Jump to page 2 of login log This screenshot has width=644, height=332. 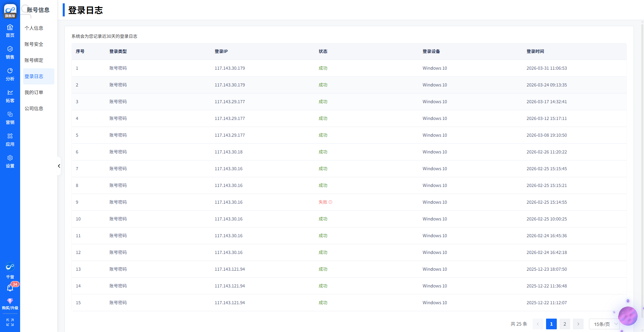click(565, 324)
